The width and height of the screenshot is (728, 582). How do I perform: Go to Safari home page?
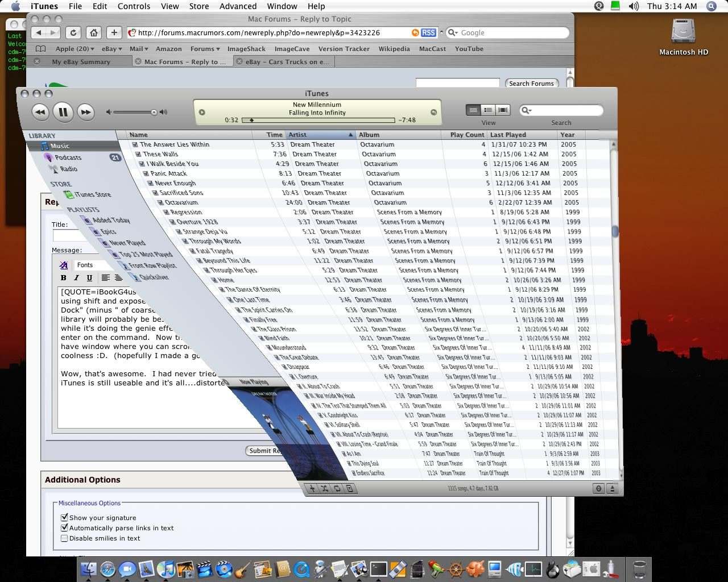[94, 33]
